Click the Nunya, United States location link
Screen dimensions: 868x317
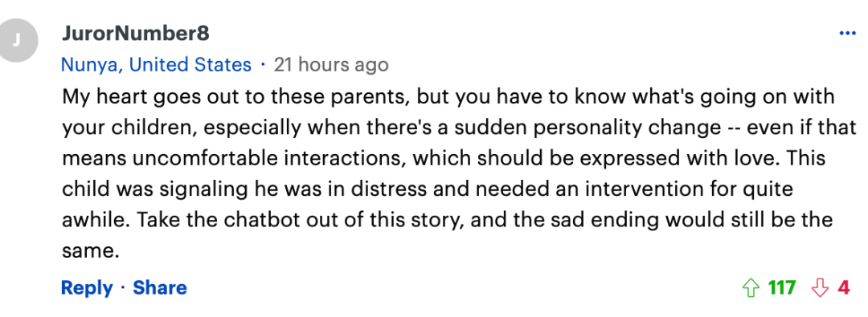tap(156, 65)
